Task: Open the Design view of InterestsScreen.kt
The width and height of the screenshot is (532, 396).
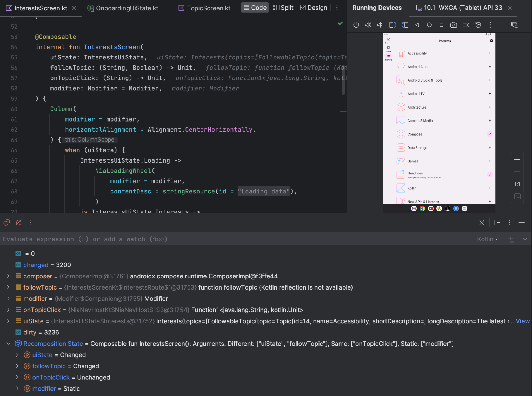Action: [x=313, y=8]
